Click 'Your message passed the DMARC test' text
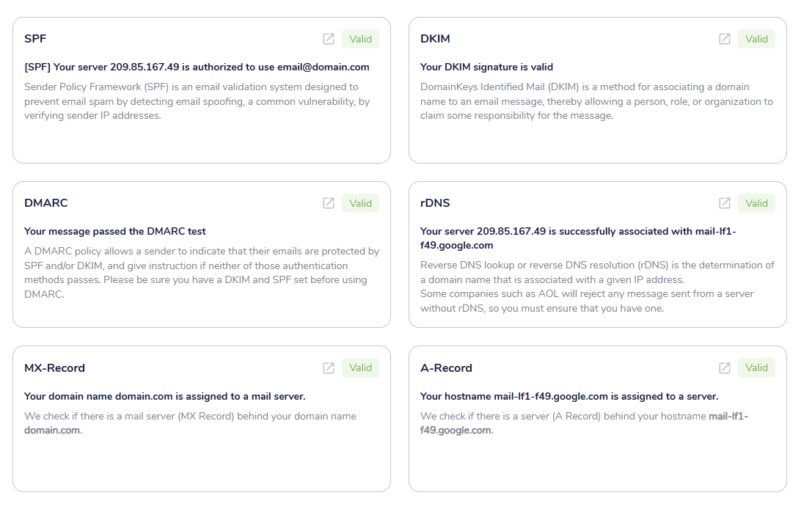Image resolution: width=812 pixels, height=509 pixels. [x=115, y=231]
